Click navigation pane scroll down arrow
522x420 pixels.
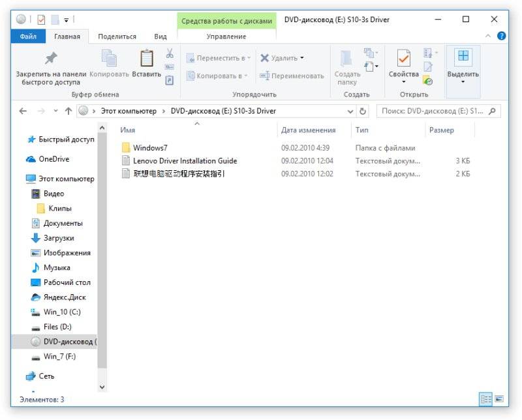pos(102,387)
